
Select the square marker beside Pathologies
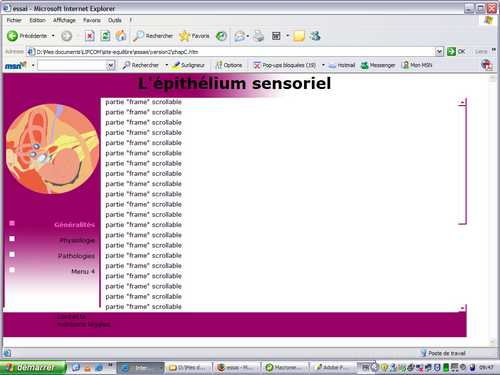(x=12, y=254)
